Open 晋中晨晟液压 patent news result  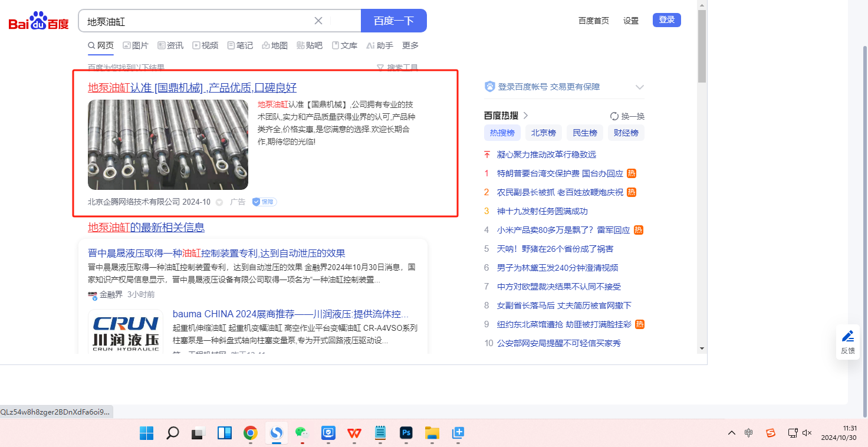pos(216,253)
